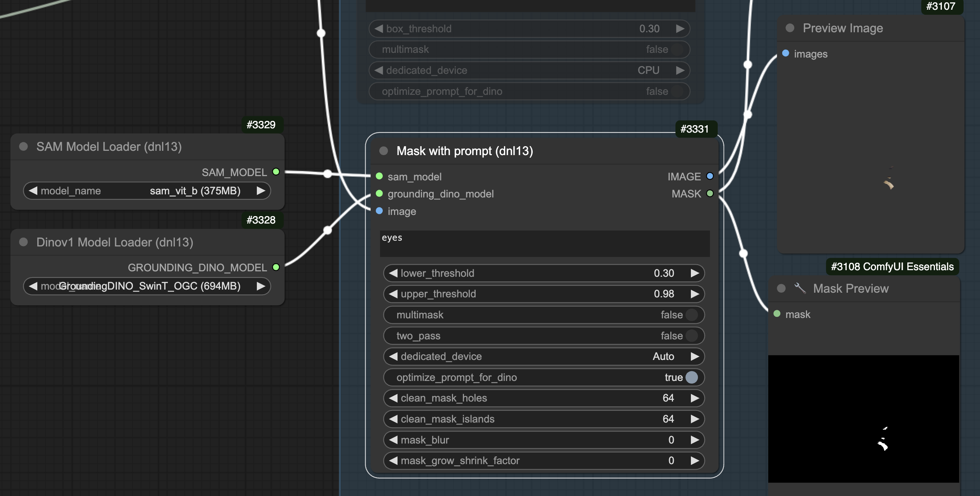Click the images input dot on Preview Image
This screenshot has width=980, height=496.
pos(785,54)
